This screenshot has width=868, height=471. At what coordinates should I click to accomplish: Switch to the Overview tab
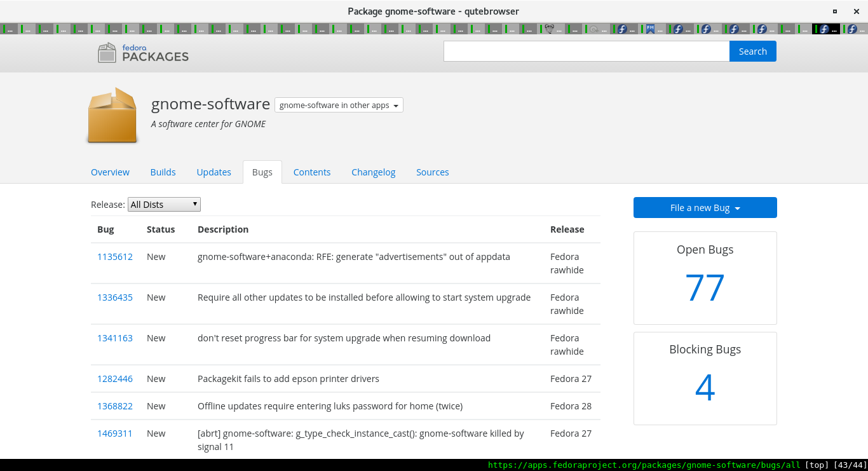(110, 172)
